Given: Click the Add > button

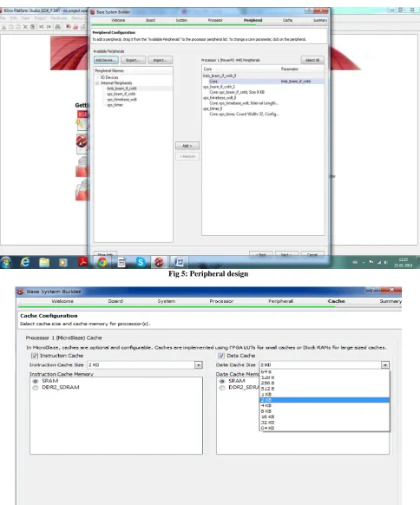Looking at the screenshot, I should (x=187, y=146).
